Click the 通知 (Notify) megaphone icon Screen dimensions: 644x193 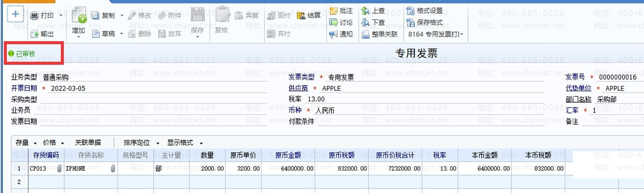[334, 34]
